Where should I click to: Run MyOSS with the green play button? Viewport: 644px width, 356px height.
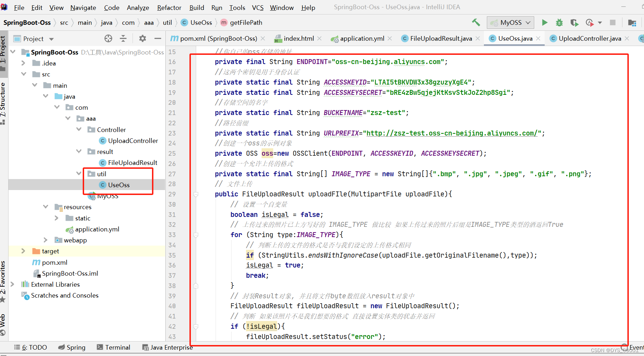545,23
